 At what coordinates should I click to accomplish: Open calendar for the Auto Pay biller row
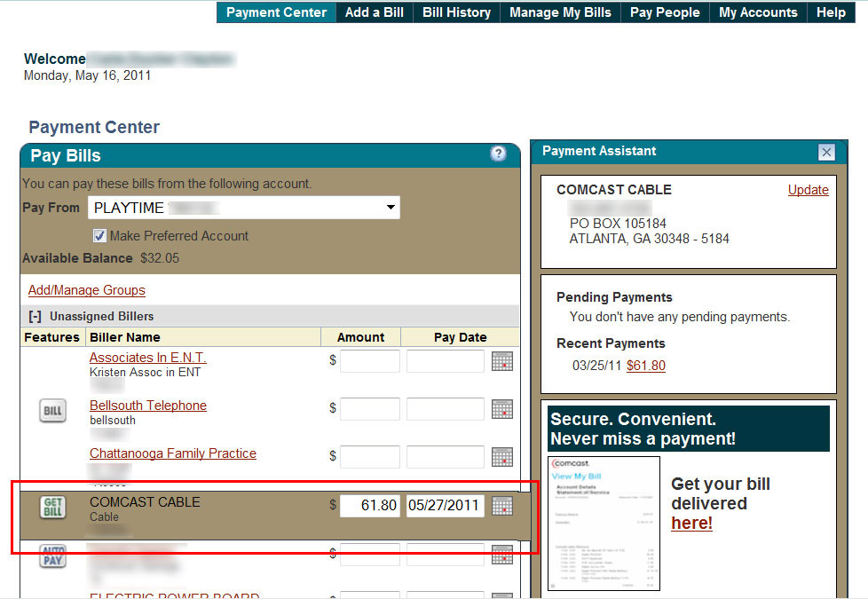click(502, 554)
